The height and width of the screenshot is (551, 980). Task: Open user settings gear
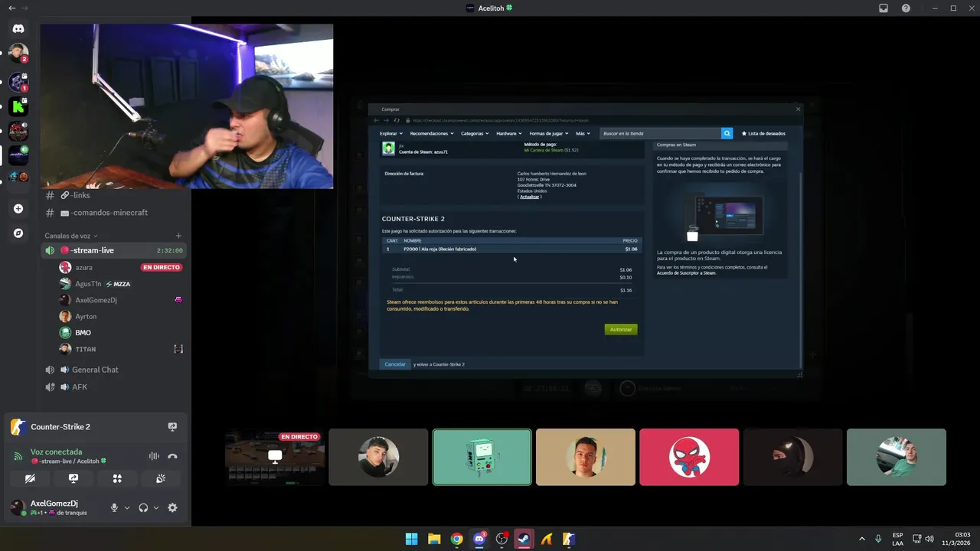tap(172, 507)
